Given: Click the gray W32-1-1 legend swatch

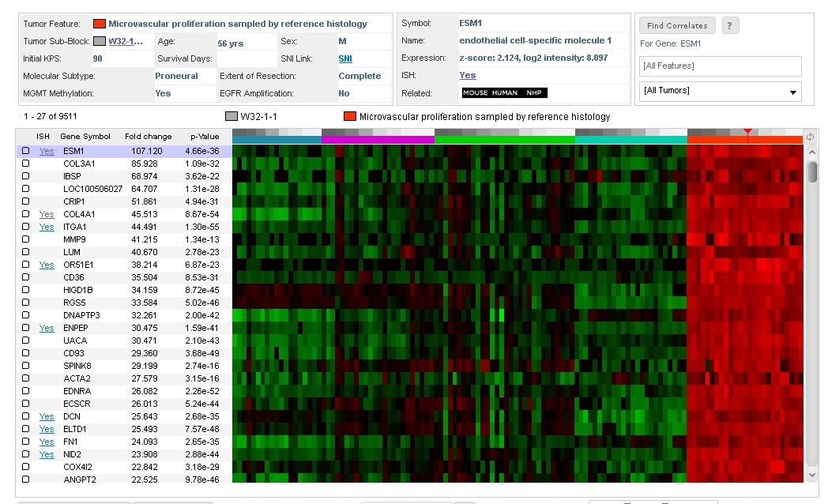Looking at the screenshot, I should pos(231,116).
